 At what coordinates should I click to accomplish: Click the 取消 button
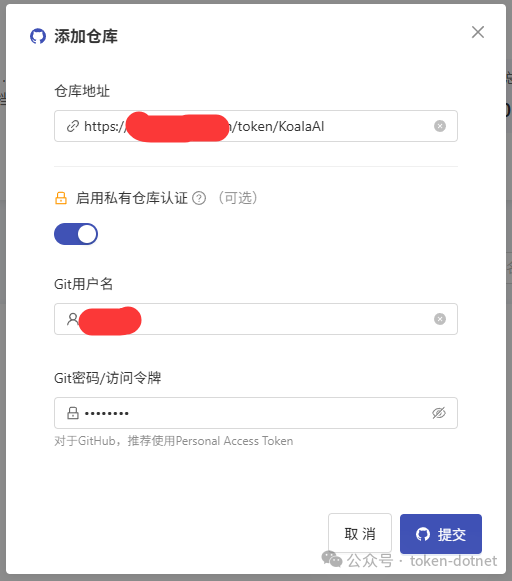tap(360, 533)
